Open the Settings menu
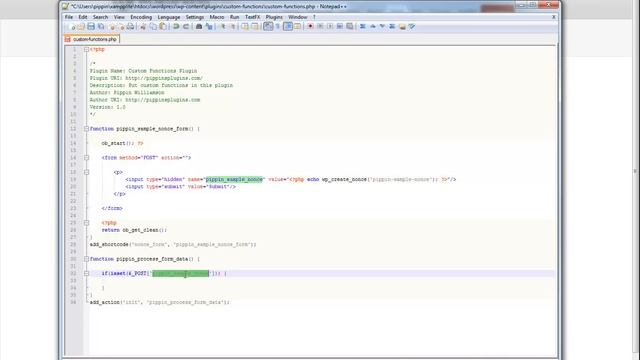This screenshot has width=640, height=360. coord(195,17)
